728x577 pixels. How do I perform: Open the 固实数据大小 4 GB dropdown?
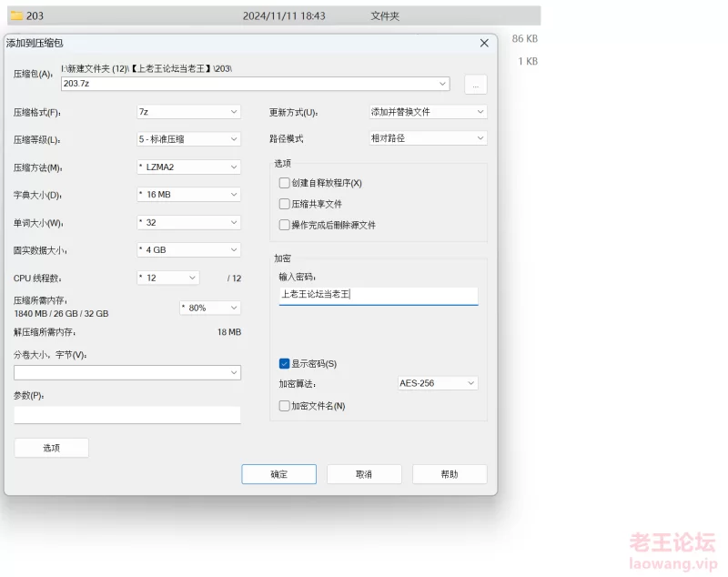coord(189,249)
